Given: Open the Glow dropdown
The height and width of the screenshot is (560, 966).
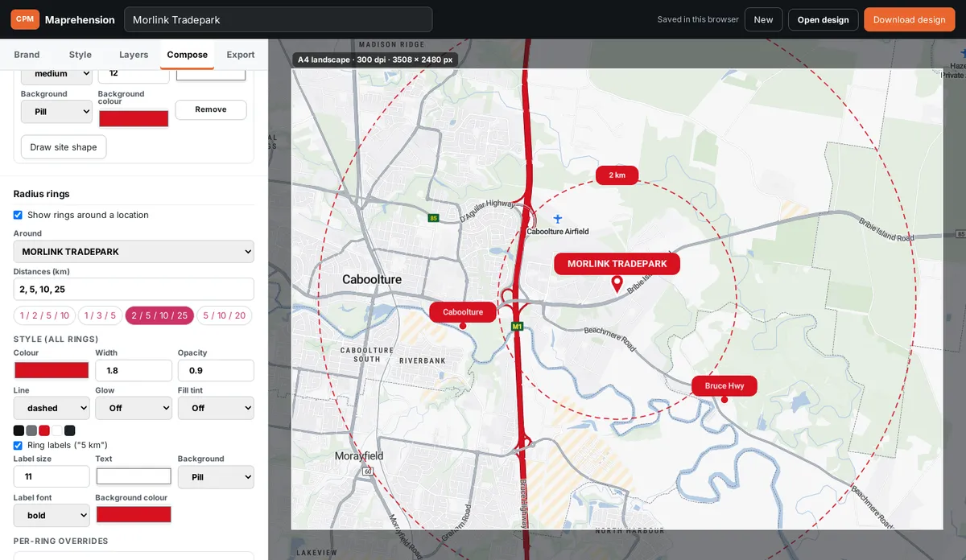Looking at the screenshot, I should click(134, 408).
